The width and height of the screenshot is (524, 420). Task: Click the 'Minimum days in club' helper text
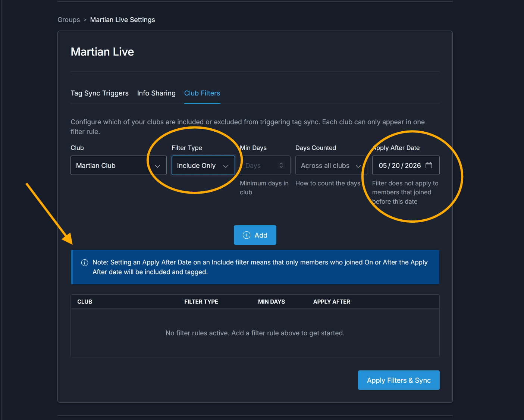264,188
